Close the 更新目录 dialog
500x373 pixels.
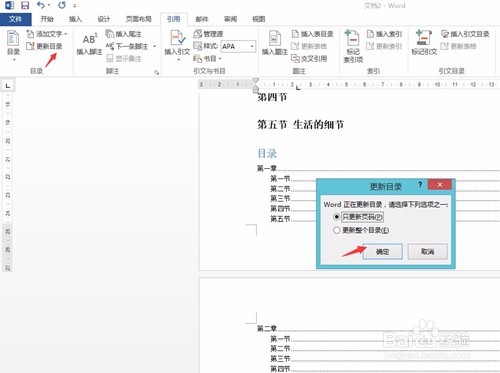[x=440, y=185]
